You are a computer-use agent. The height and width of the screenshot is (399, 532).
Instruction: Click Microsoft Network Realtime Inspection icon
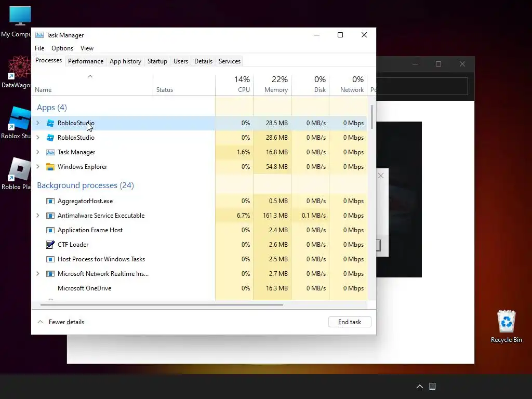tap(50, 274)
